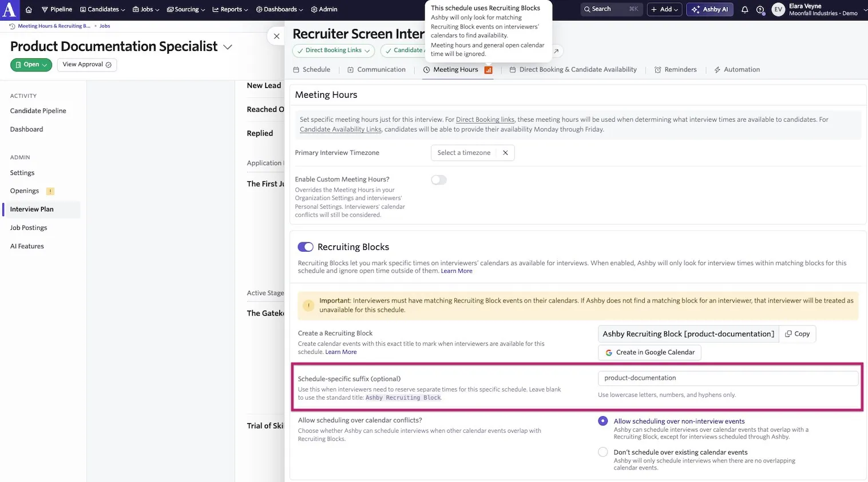The image size is (868, 482).
Task: Click the yellow Important warning icon
Action: [308, 305]
